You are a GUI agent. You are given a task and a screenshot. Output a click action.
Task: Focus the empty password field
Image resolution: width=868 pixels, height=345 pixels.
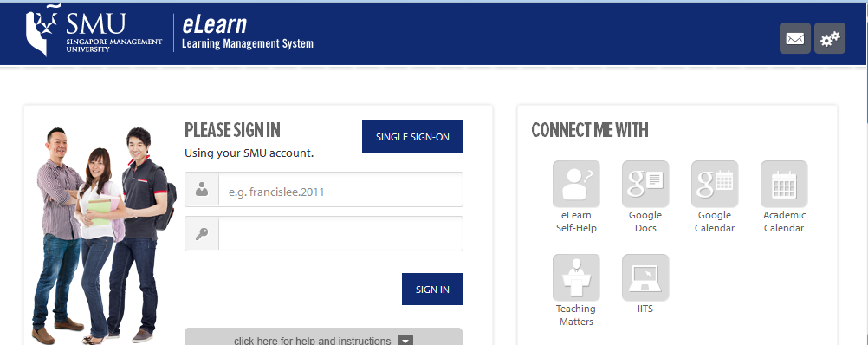[341, 234]
